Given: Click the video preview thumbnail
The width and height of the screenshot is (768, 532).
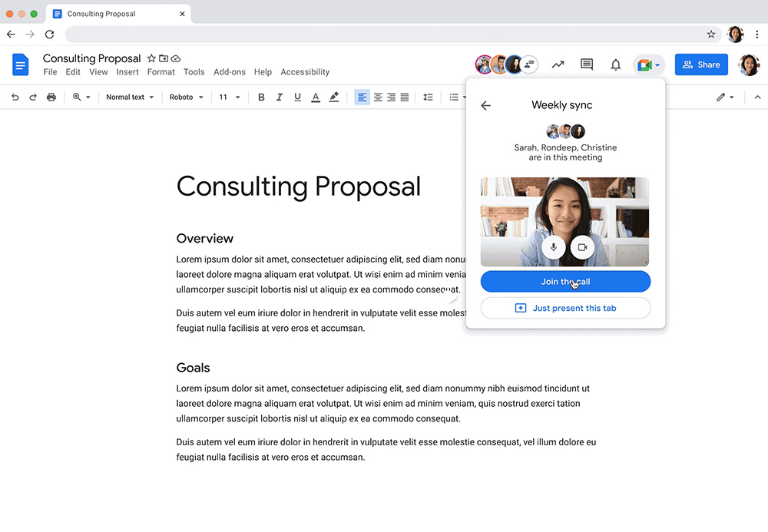Looking at the screenshot, I should point(564,222).
